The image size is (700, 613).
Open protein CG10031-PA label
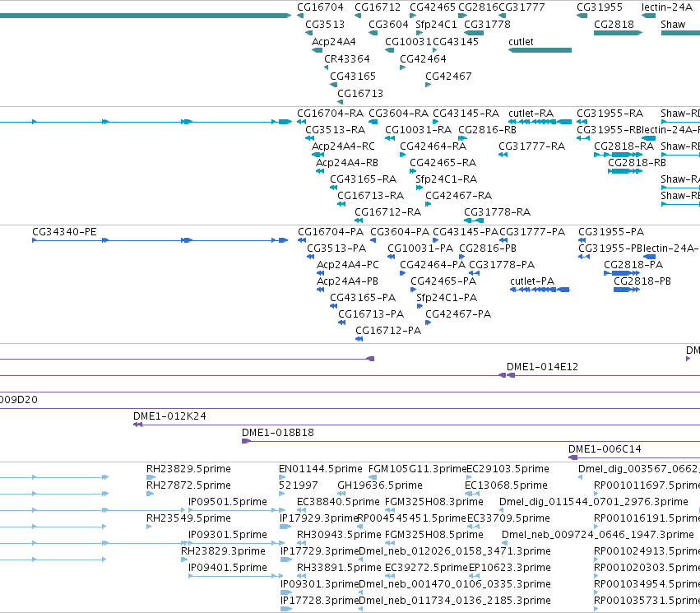[x=420, y=248]
